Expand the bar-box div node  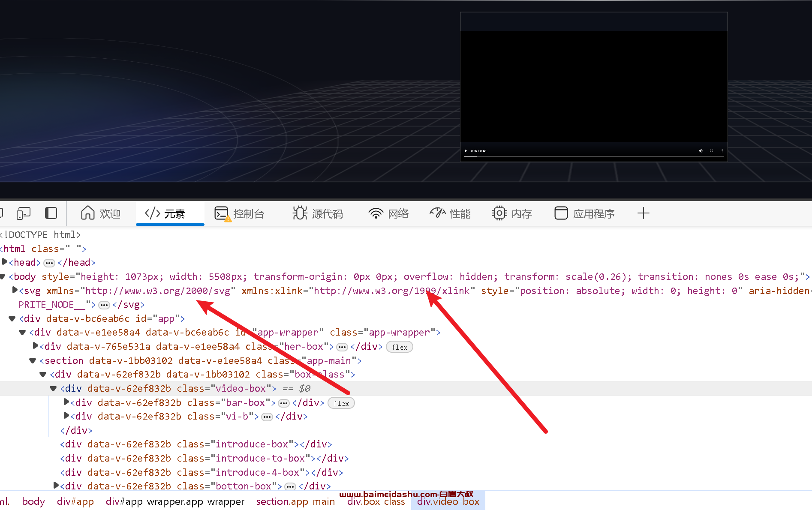(x=66, y=402)
